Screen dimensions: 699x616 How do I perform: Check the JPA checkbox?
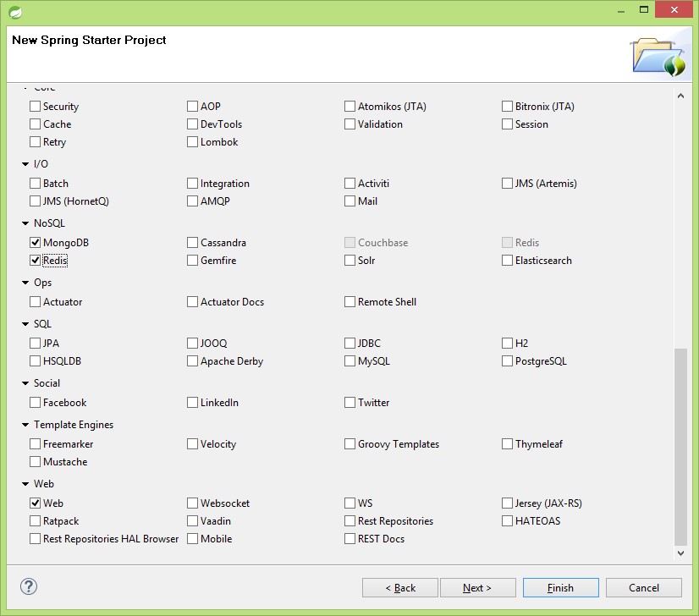(35, 344)
